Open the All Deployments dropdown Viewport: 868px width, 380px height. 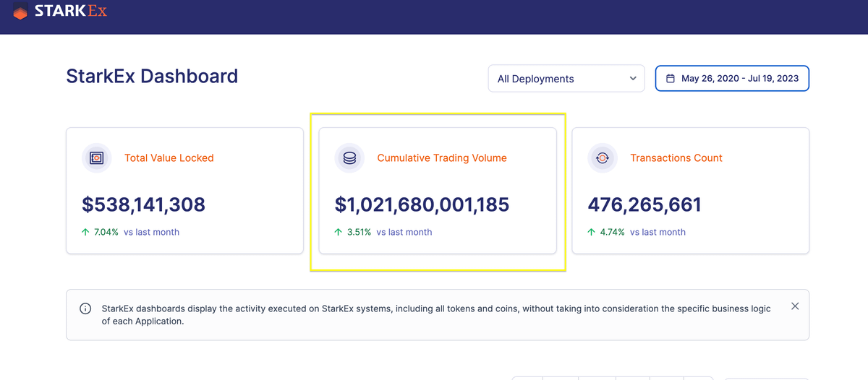(x=566, y=79)
